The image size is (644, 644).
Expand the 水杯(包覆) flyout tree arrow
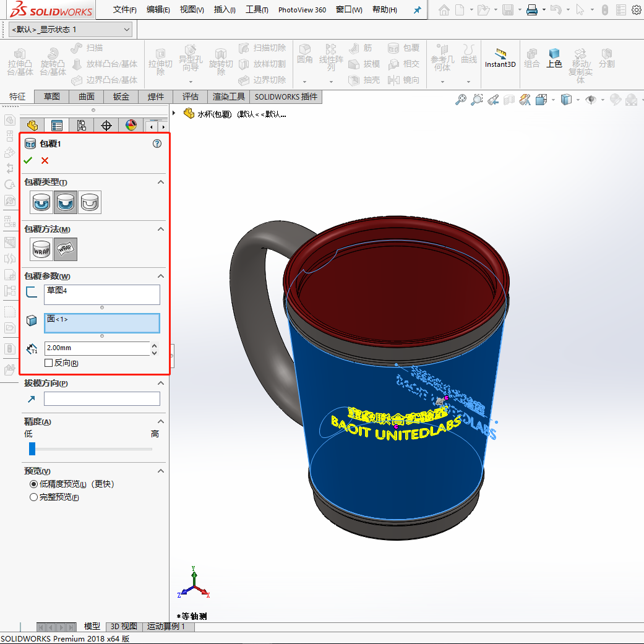(174, 113)
